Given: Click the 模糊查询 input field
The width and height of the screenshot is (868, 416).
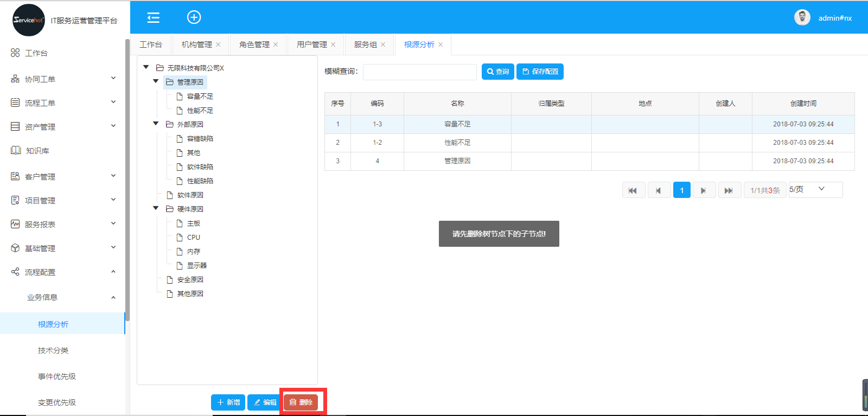Looking at the screenshot, I should pyautogui.click(x=419, y=72).
